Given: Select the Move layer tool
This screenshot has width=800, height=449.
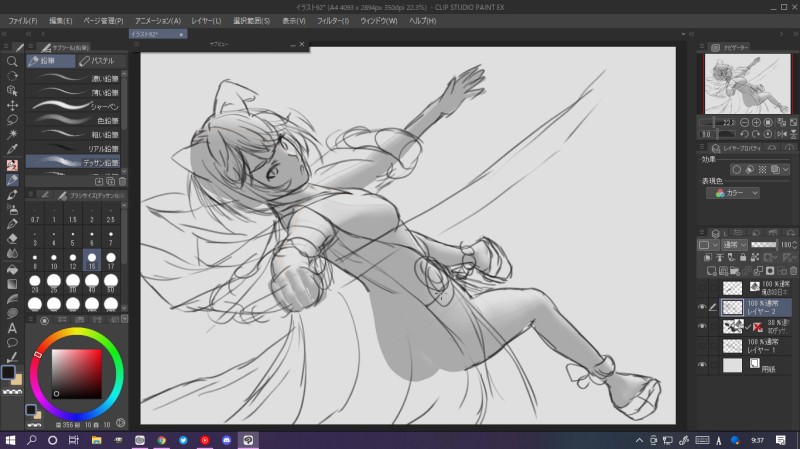Looking at the screenshot, I should click(x=12, y=106).
